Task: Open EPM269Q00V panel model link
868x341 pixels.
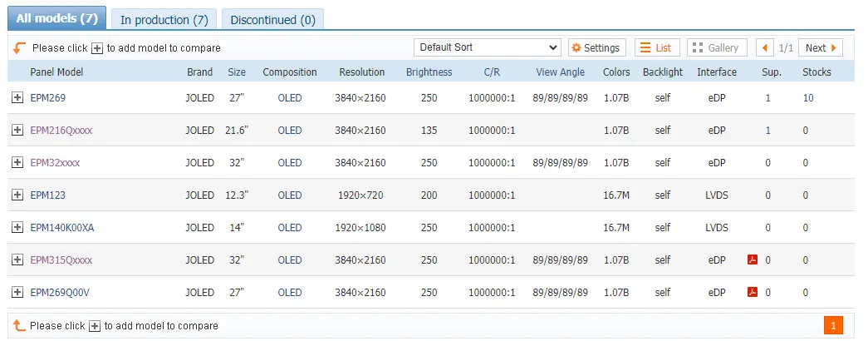Action: [x=60, y=292]
